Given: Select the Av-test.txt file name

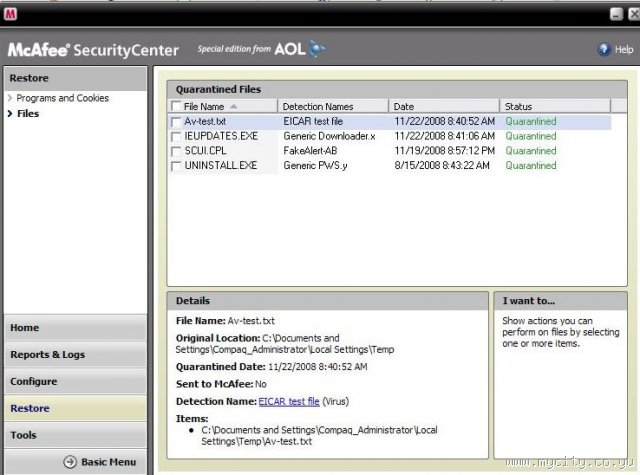Looking at the screenshot, I should [x=205, y=122].
